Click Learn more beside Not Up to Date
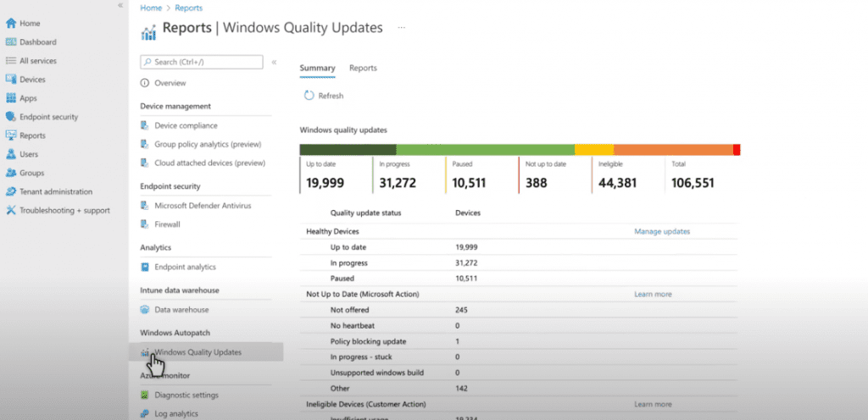 654,294
